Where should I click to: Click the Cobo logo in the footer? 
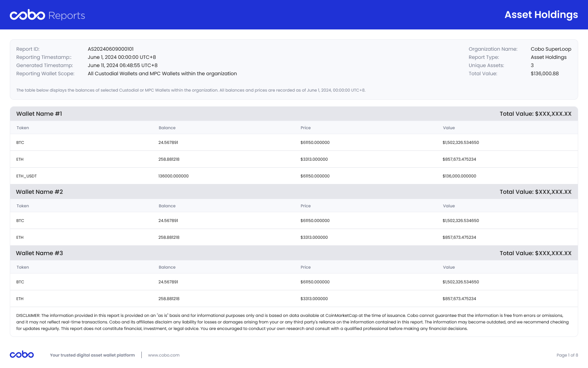(22, 355)
